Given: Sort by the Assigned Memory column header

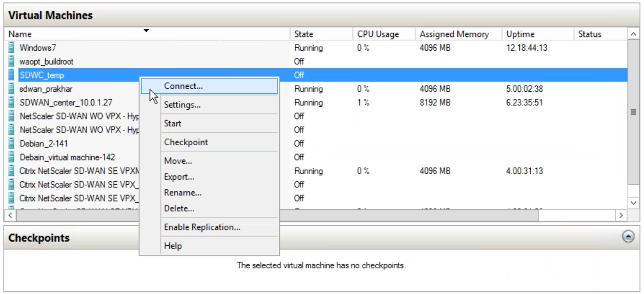Looking at the screenshot, I should click(x=458, y=34).
